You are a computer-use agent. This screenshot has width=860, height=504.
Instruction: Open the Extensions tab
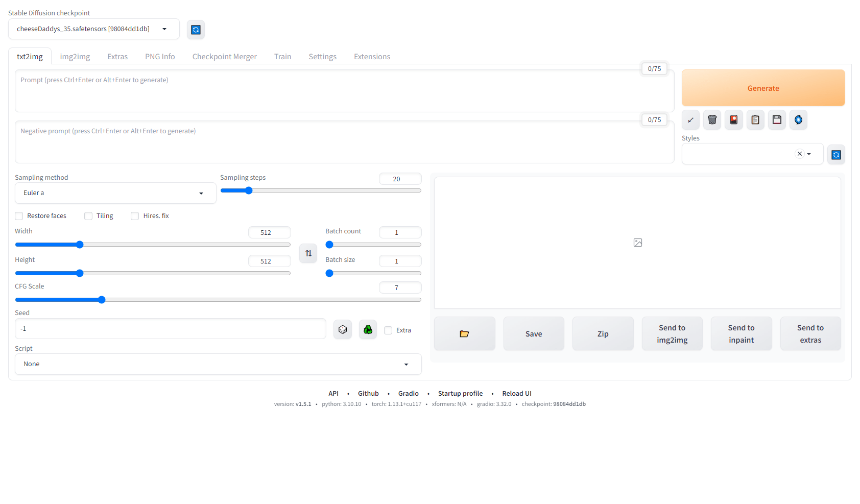(372, 57)
